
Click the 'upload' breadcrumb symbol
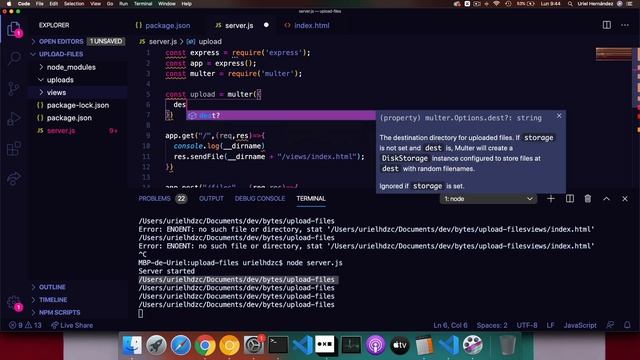[210, 42]
